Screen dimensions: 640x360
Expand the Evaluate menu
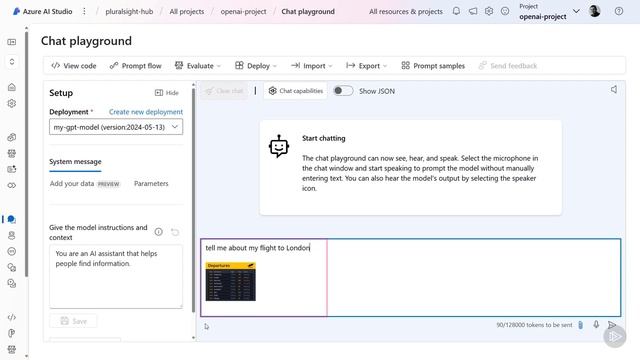[x=198, y=66]
